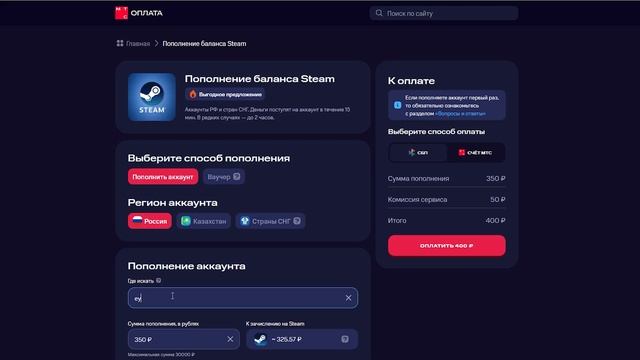
Task: Choose Страны СНГ as account region
Action: tap(270, 221)
